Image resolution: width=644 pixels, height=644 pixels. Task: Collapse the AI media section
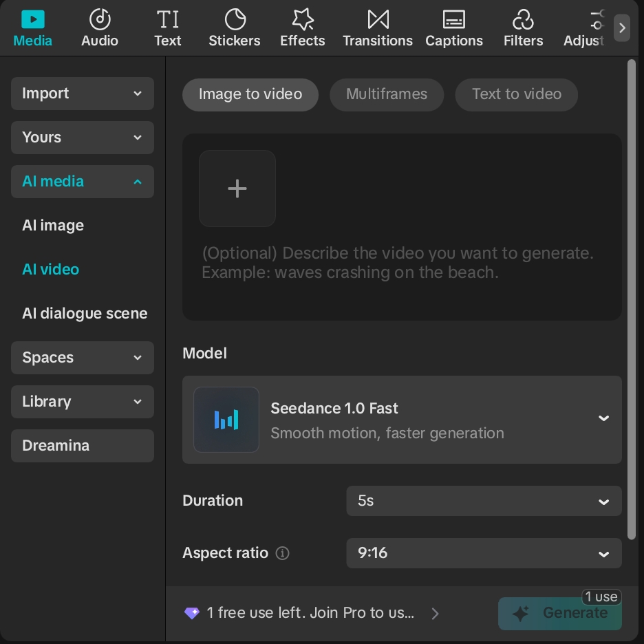click(x=83, y=182)
